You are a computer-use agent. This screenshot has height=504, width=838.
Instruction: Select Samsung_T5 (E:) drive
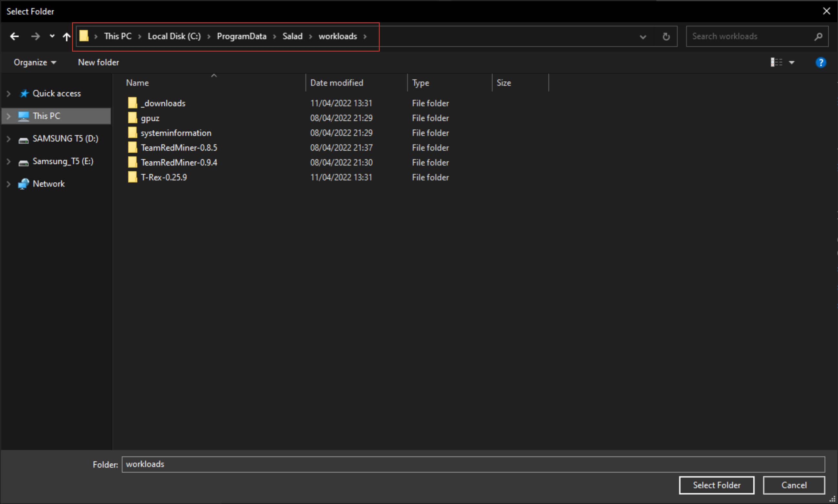63,161
